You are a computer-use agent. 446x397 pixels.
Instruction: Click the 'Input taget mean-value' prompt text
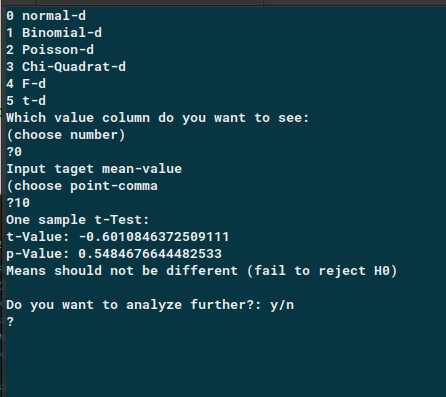tap(94, 169)
